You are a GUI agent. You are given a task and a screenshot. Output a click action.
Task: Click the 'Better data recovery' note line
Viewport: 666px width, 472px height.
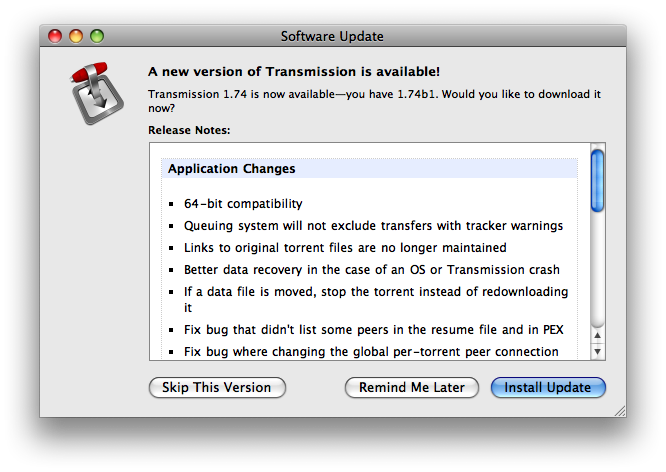(372, 270)
